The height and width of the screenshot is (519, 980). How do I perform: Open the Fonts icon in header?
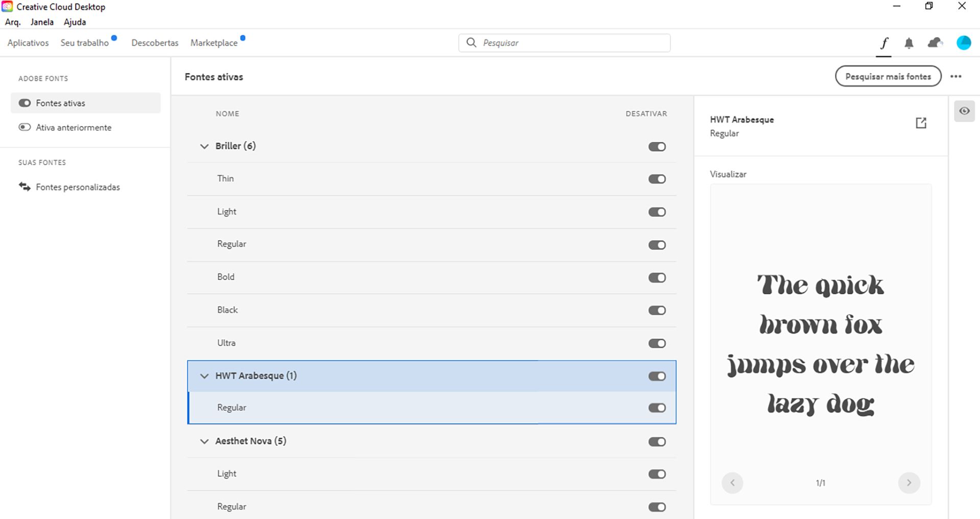pos(884,43)
